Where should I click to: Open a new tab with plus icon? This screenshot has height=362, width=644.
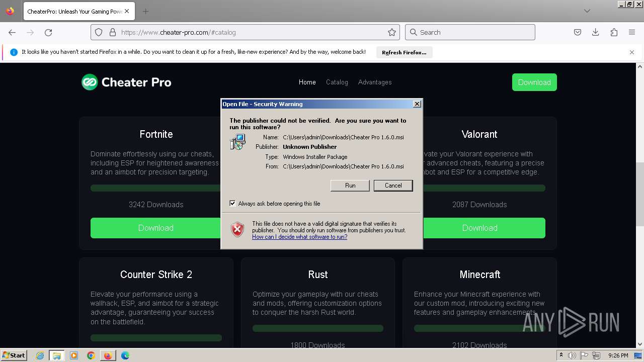tap(145, 11)
